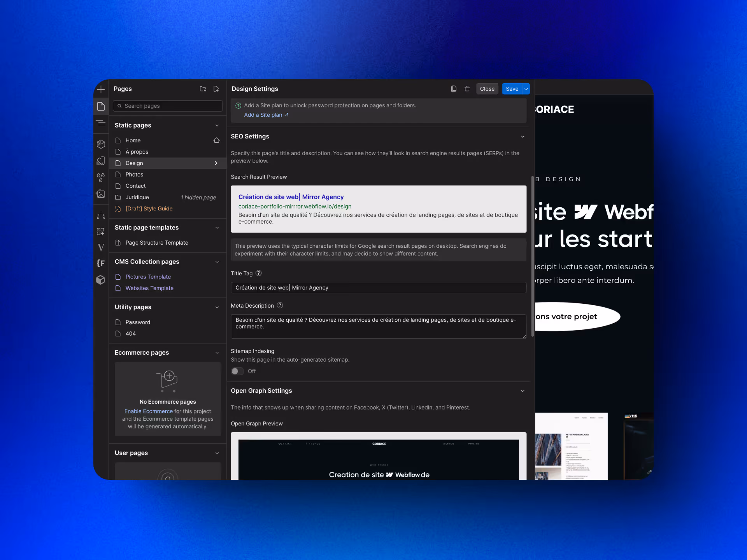
Task: Click the magnifier icon in Search pages
Action: click(x=119, y=106)
